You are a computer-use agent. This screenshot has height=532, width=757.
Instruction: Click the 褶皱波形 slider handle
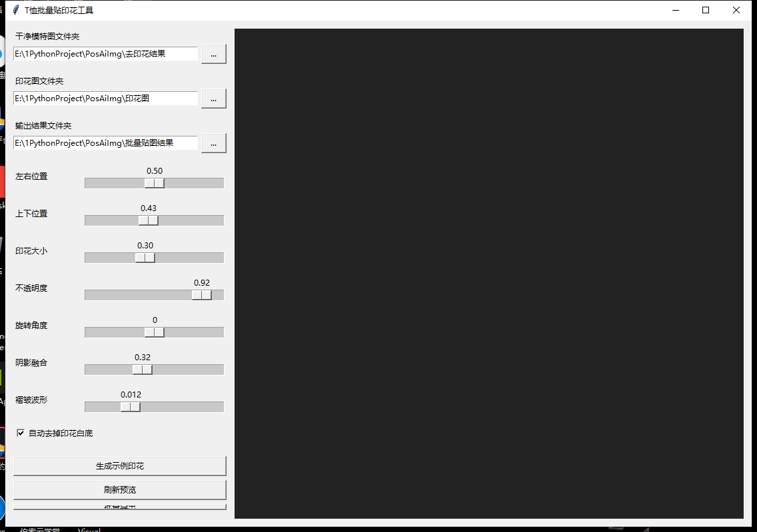(x=131, y=407)
